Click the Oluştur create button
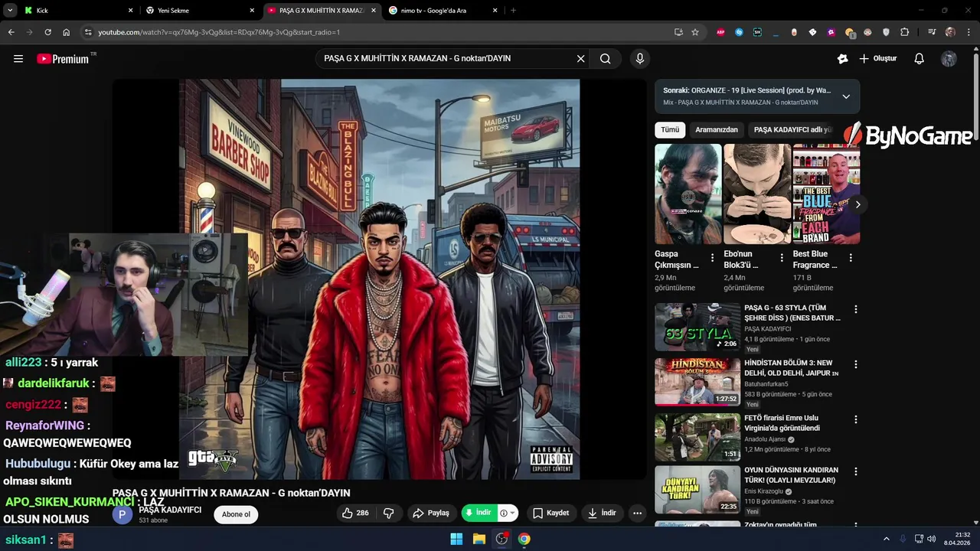Viewport: 980px width, 551px height. [x=877, y=59]
